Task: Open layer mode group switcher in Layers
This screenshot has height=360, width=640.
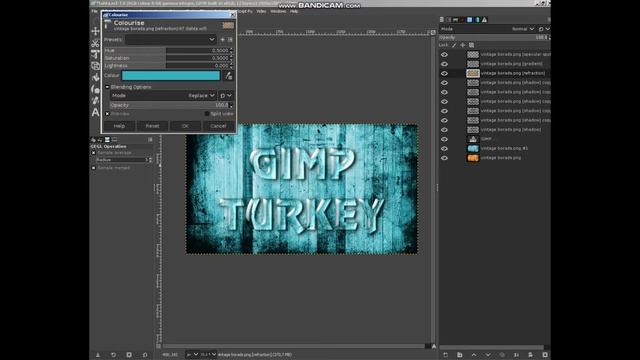Action: pyautogui.click(x=544, y=29)
